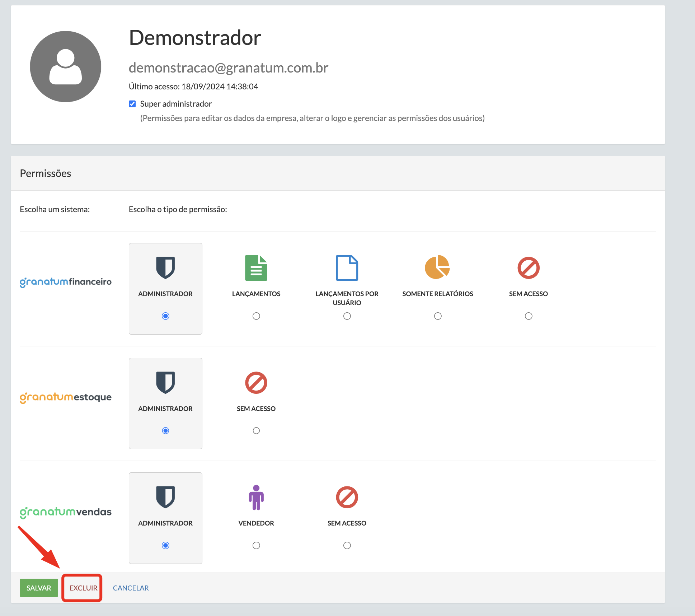The height and width of the screenshot is (616, 695).
Task: Select the Lançamentos radio button
Action: point(256,316)
